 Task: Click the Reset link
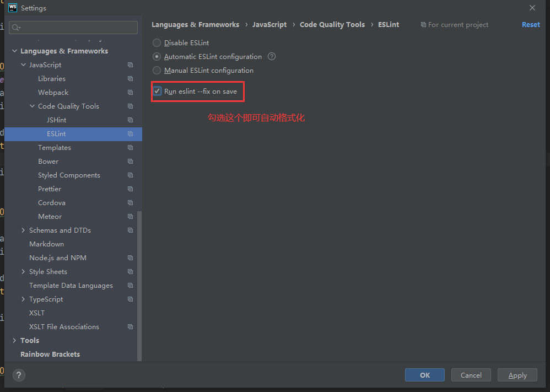531,25
